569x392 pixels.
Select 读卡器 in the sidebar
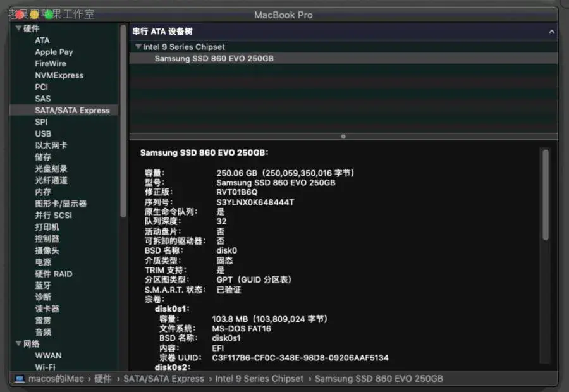47,309
